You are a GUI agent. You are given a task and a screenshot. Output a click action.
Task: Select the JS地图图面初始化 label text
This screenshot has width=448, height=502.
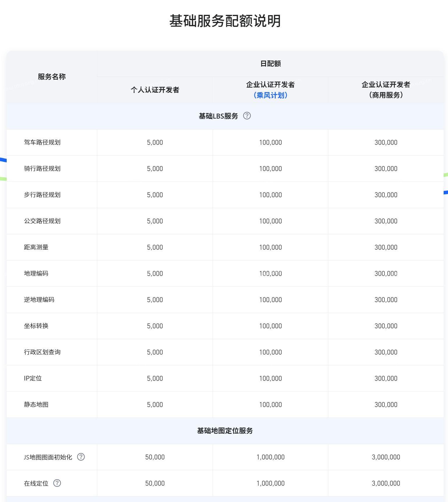pyautogui.click(x=48, y=457)
